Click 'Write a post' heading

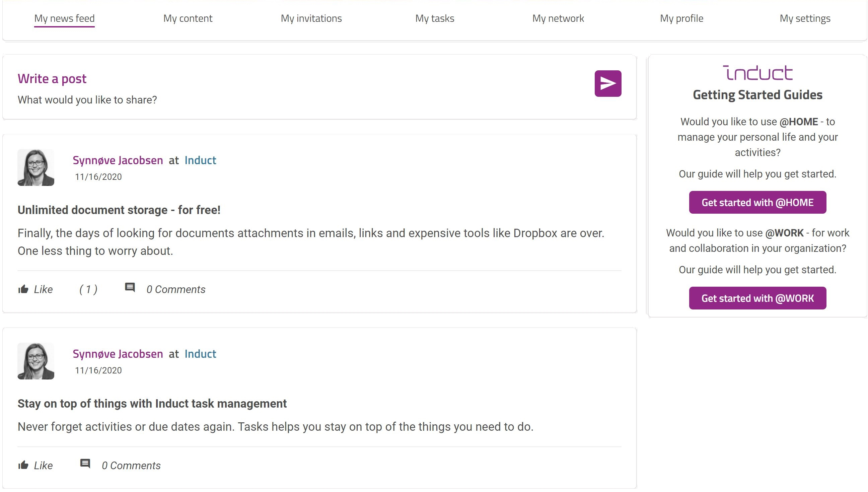[x=52, y=79]
